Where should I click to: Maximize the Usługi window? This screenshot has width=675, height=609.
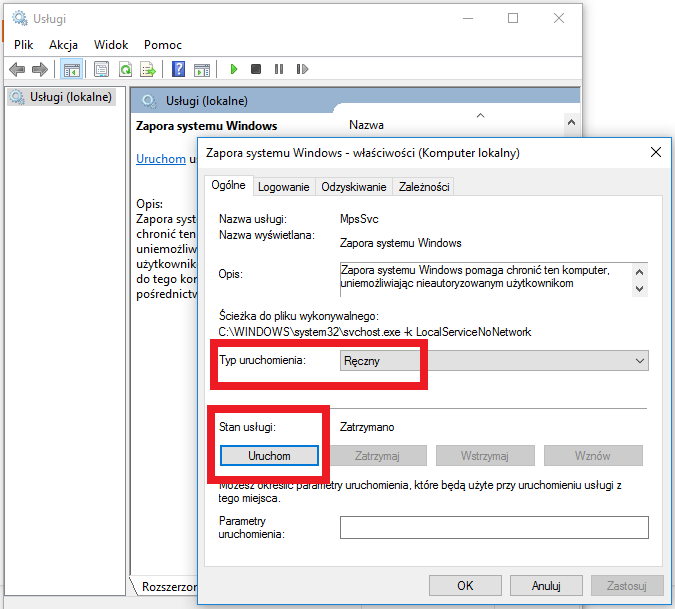(x=513, y=18)
